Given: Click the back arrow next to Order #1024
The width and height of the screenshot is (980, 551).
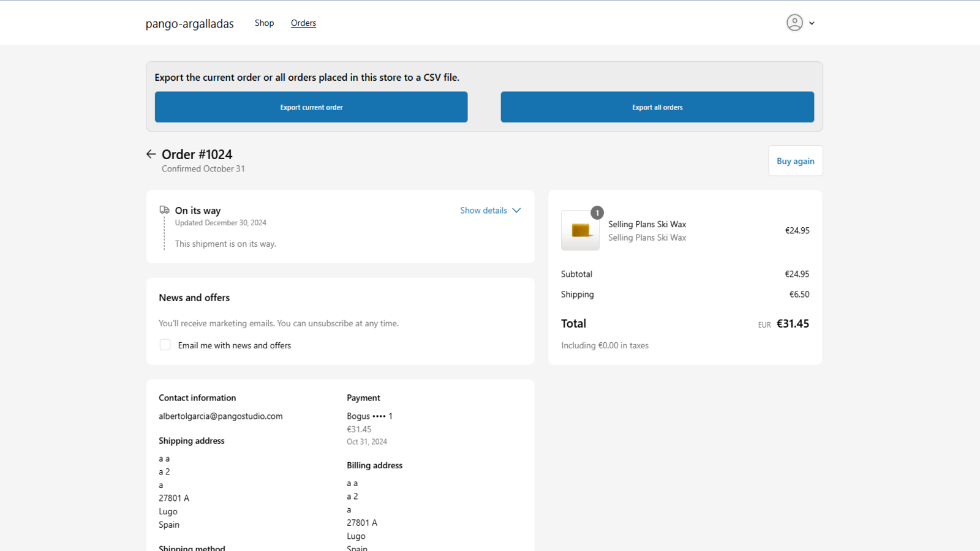Looking at the screenshot, I should (151, 154).
